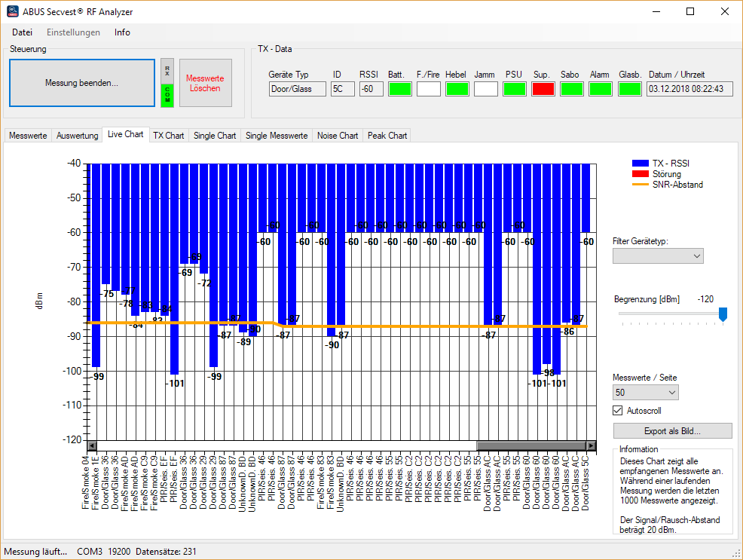Click the Begrenzung dBm slider handle
This screenshot has width=743, height=560.
pyautogui.click(x=723, y=314)
